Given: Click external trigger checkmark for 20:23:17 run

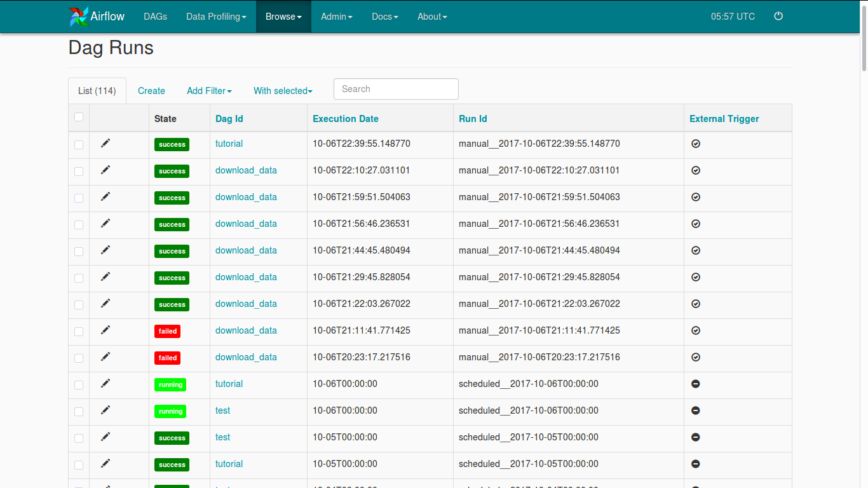Looking at the screenshot, I should pyautogui.click(x=695, y=358).
